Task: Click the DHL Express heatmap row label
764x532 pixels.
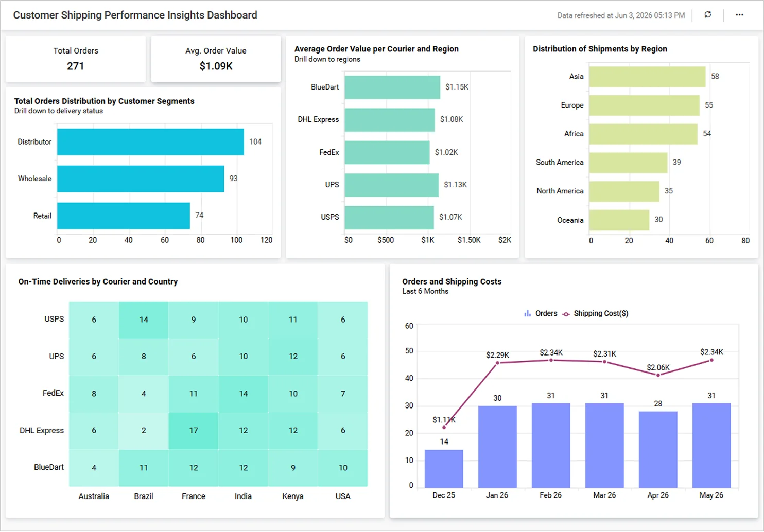Action: (42, 431)
